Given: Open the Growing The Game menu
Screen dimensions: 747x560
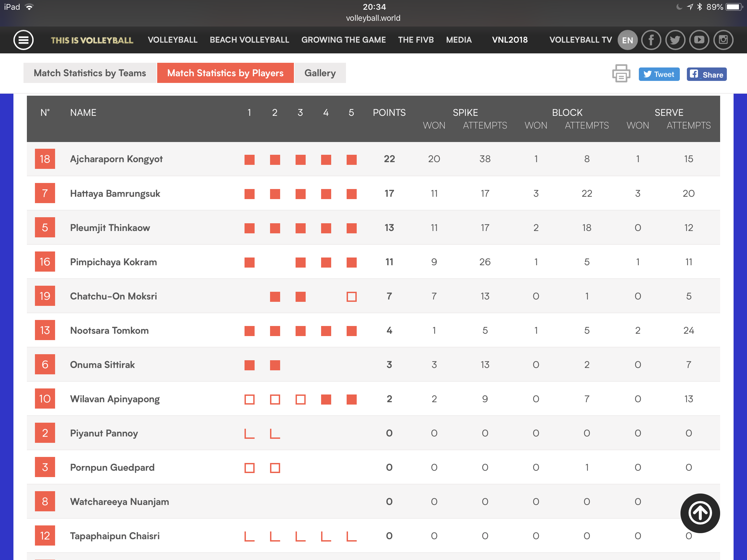Looking at the screenshot, I should pos(343,40).
